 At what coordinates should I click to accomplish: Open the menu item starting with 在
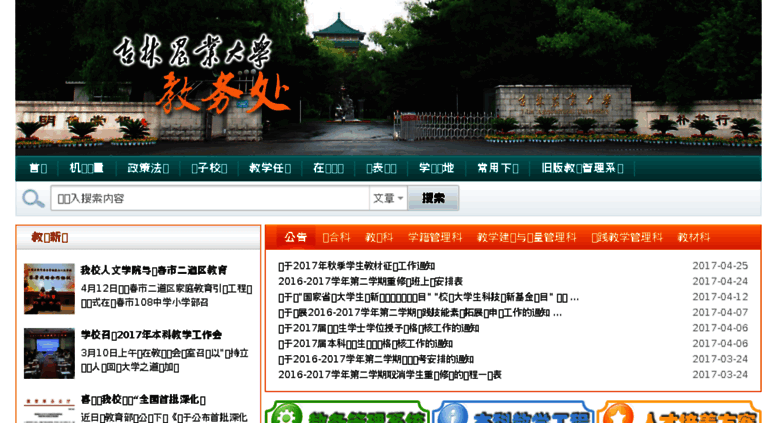[328, 168]
